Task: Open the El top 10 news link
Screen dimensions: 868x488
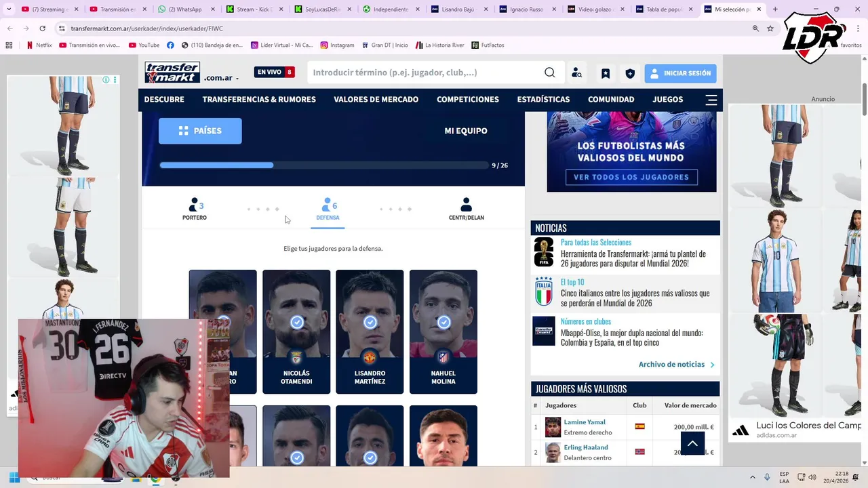Action: (572, 282)
